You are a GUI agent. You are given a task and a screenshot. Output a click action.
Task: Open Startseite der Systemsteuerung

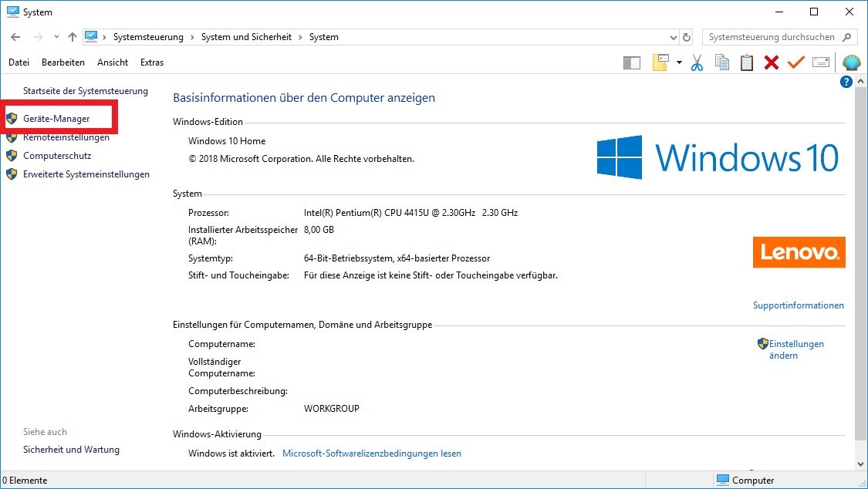tap(85, 91)
